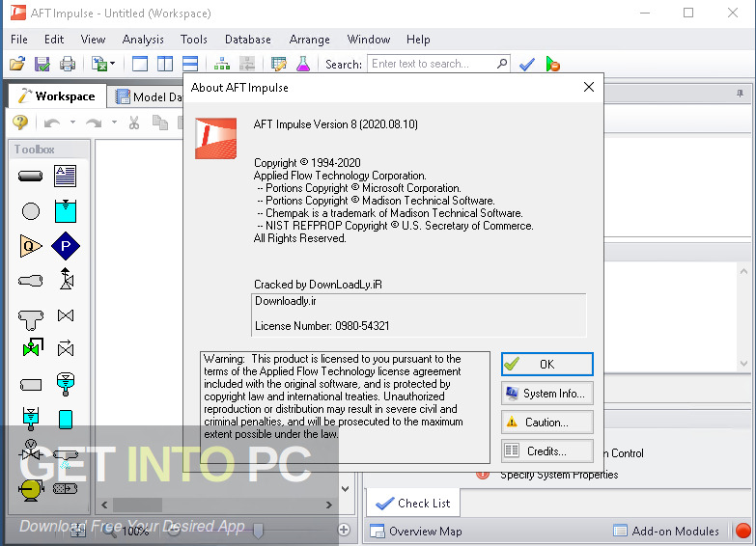Save the model using the disk icon
This screenshot has width=756, height=546.
42,64
